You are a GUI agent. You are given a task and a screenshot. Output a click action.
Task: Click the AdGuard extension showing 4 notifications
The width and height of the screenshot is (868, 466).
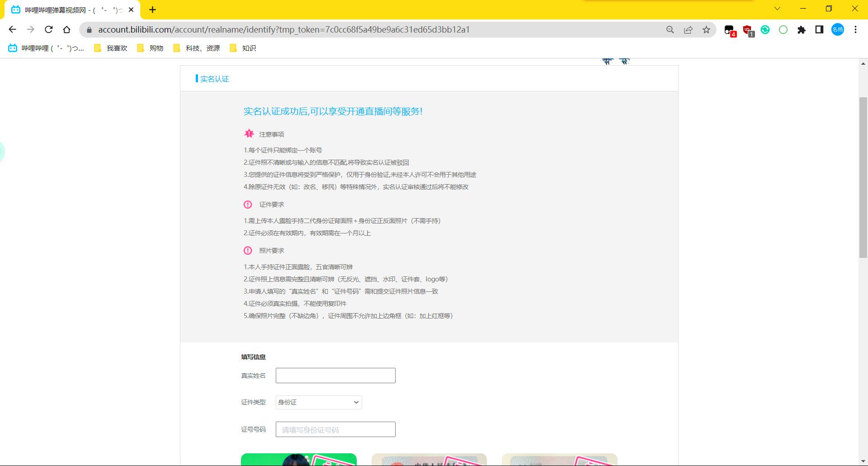[x=730, y=29]
